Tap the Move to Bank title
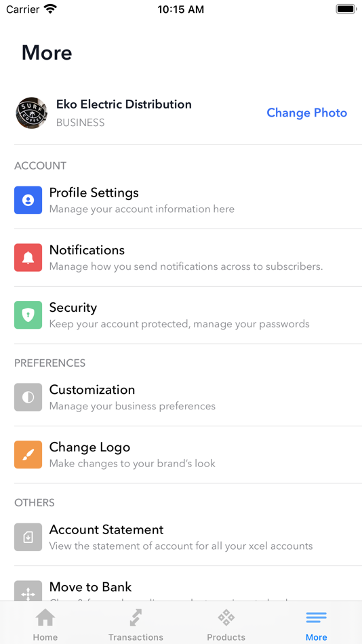Screen dimensions: 362x644 pos(90,587)
